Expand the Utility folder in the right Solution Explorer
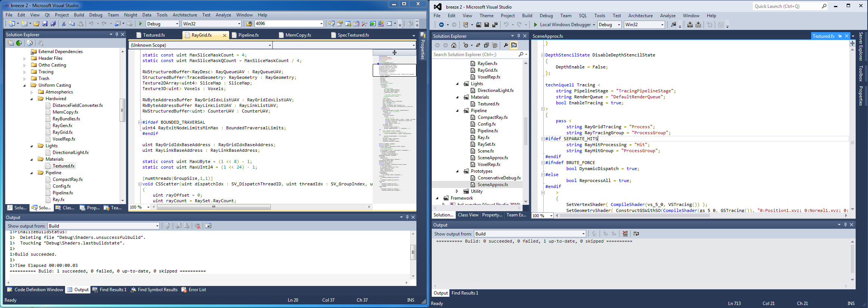 tap(457, 191)
